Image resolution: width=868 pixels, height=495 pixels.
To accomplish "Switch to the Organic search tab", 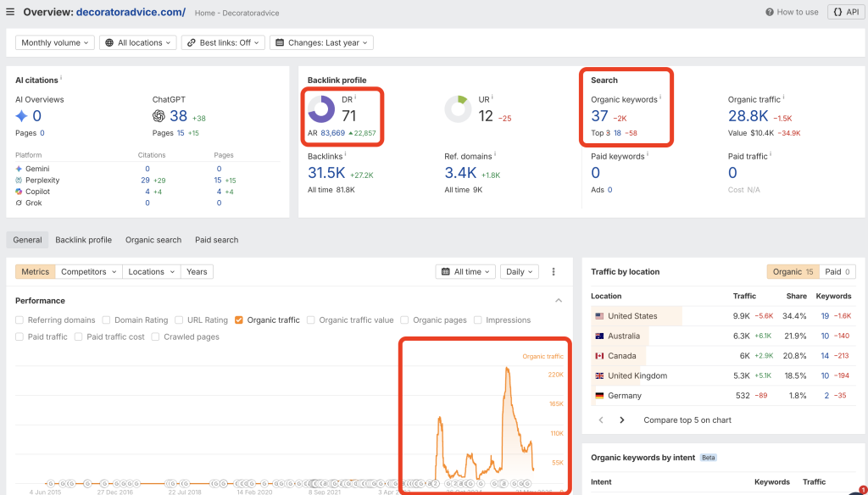I will point(153,240).
